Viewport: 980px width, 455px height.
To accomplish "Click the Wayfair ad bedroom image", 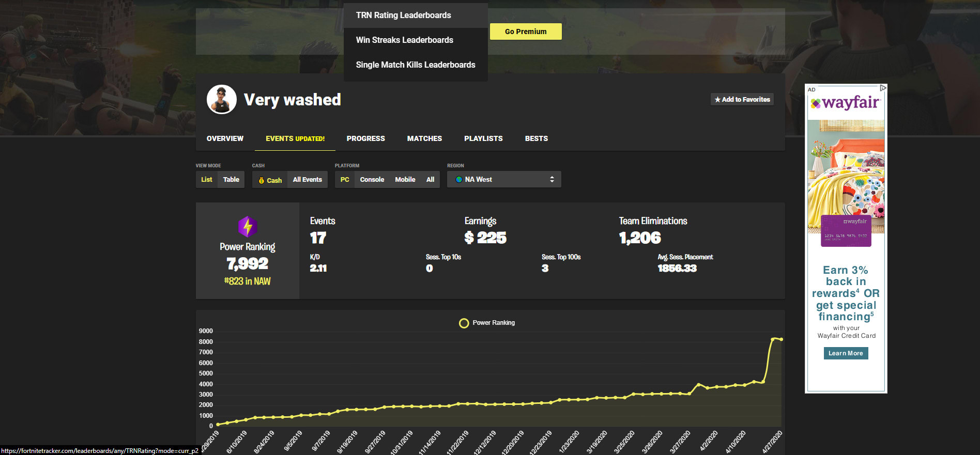I will coord(846,177).
